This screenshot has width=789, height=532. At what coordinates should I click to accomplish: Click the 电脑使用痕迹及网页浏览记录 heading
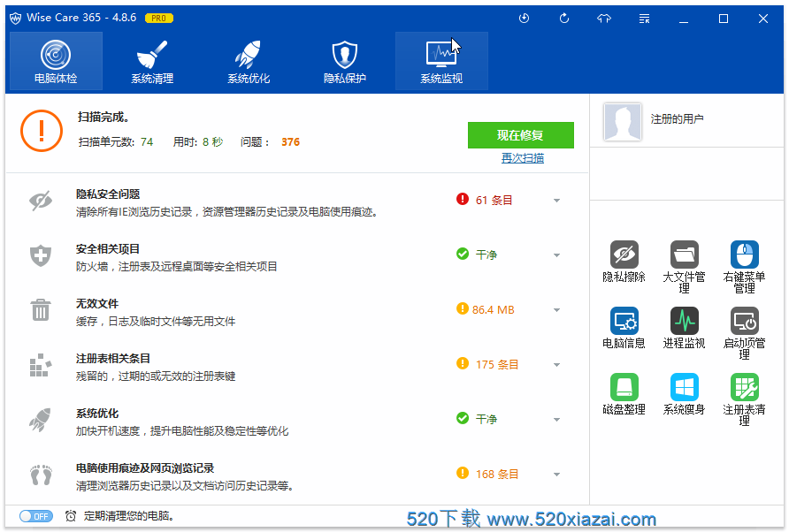(x=145, y=468)
